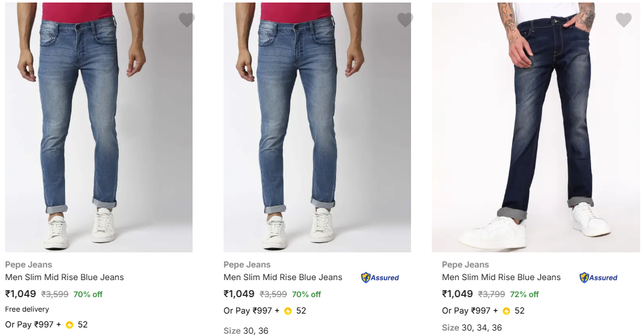Open product title of the 72% off jeans

tap(501, 277)
